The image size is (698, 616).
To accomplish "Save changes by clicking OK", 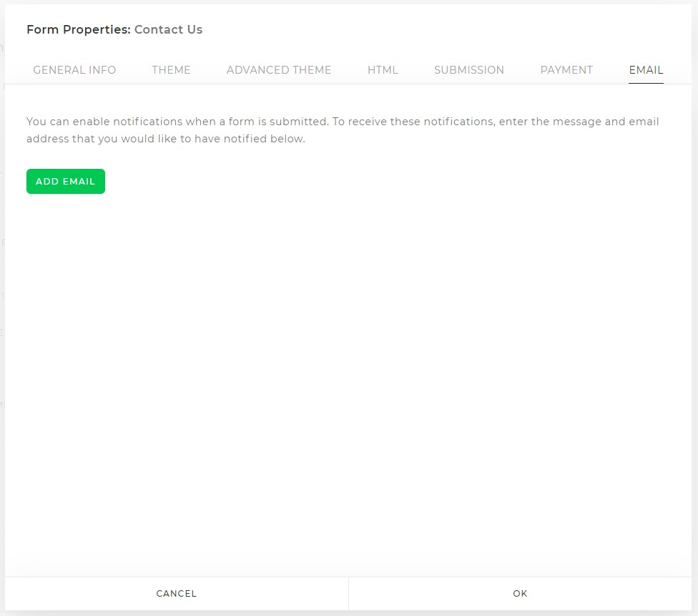I will (x=520, y=593).
